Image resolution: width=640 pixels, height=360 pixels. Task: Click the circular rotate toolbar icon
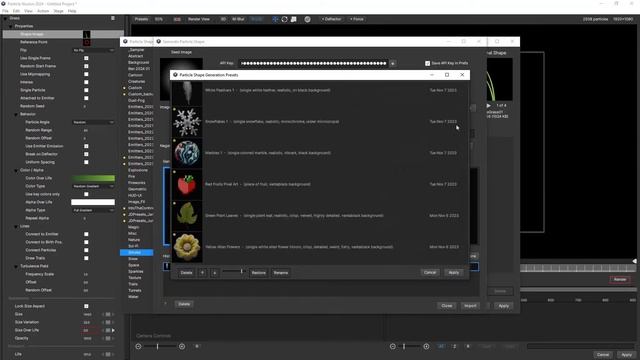pos(284,19)
